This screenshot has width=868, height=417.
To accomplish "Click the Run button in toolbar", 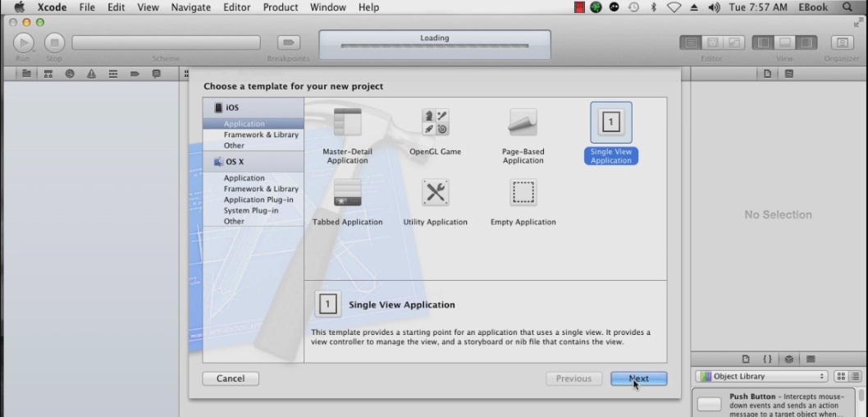I will tap(23, 43).
